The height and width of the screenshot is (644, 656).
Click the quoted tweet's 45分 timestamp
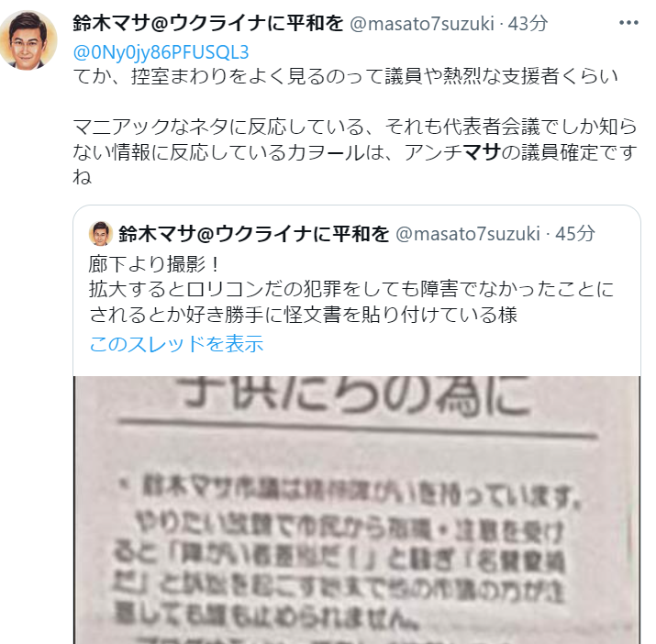pos(575,234)
